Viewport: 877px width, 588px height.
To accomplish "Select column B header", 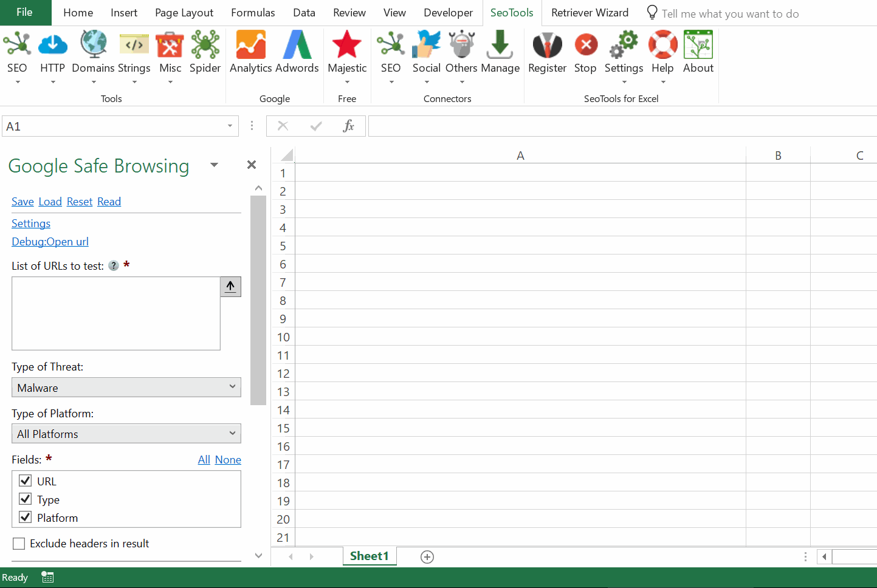I will click(x=778, y=156).
